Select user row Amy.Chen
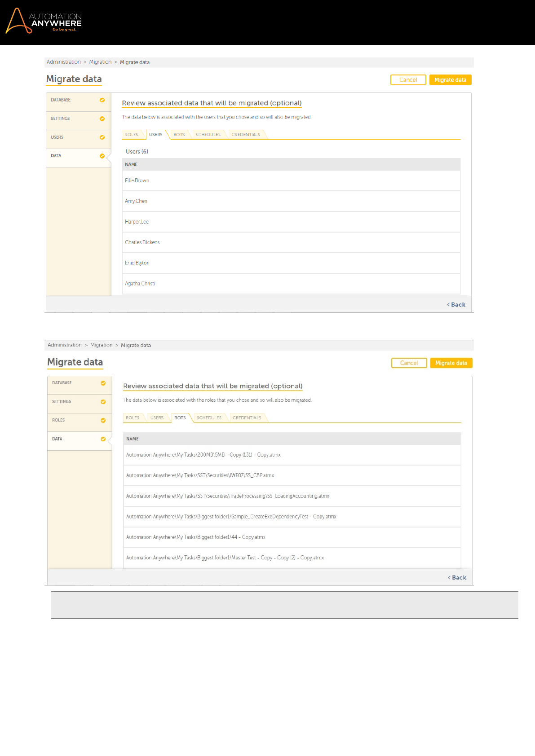 click(x=291, y=201)
